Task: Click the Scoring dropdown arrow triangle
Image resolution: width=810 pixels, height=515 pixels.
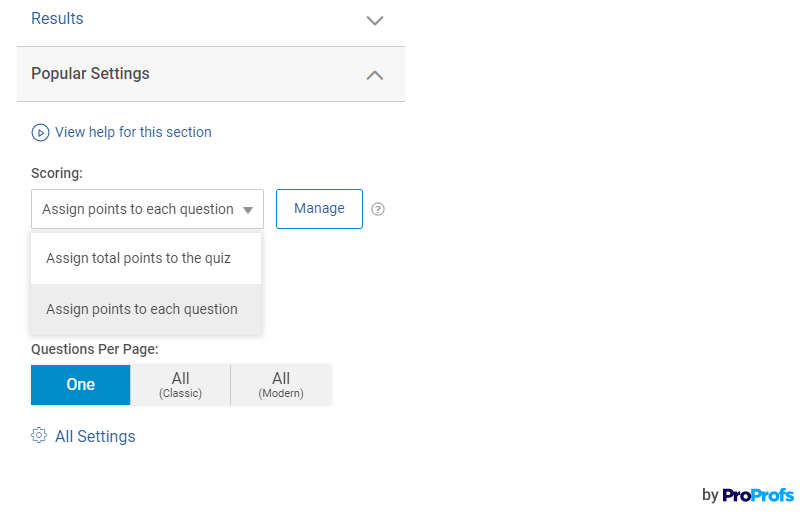Action: (x=248, y=210)
